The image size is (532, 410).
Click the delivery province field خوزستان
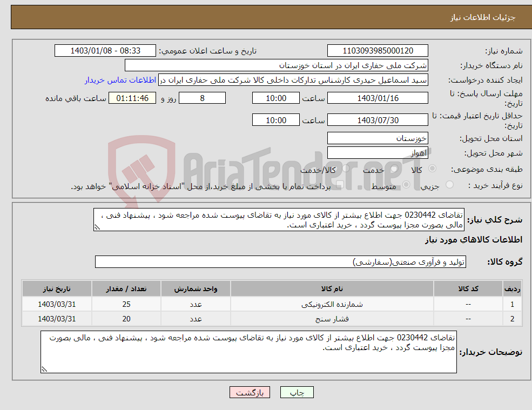coord(378,138)
